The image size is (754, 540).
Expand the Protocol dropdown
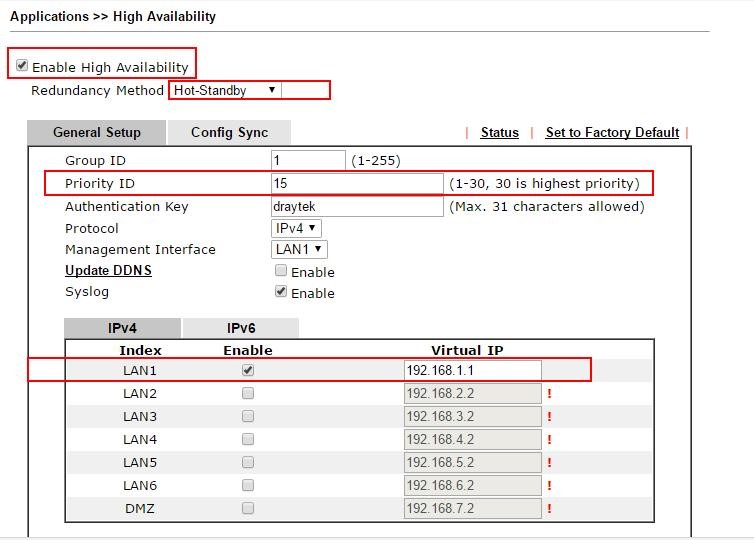point(297,228)
